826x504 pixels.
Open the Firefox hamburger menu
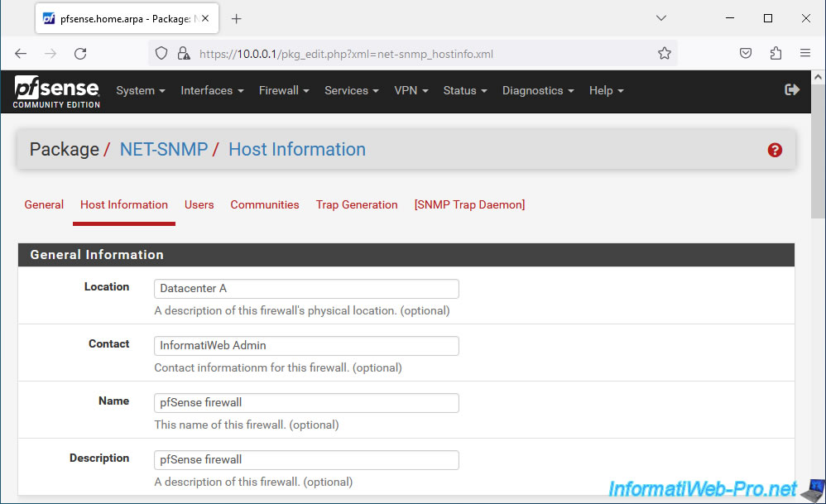click(805, 53)
